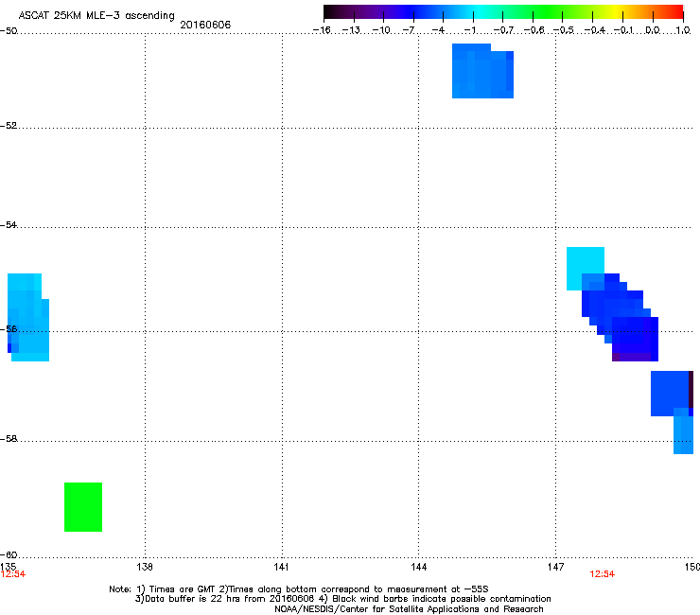Click the dark indigo data block on the -56 line
The height and width of the screenshot is (615, 700).
(x=635, y=339)
